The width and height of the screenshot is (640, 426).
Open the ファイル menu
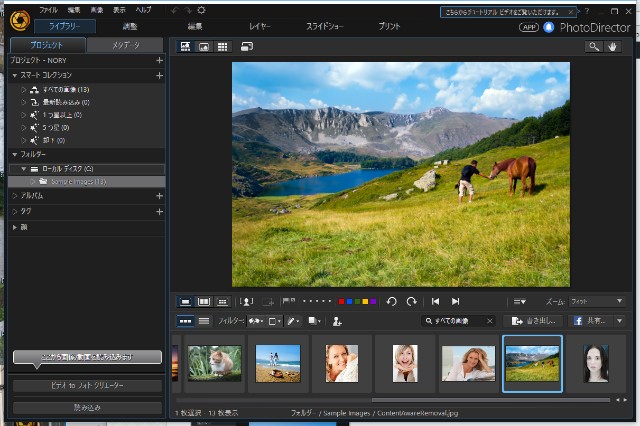tap(48, 8)
